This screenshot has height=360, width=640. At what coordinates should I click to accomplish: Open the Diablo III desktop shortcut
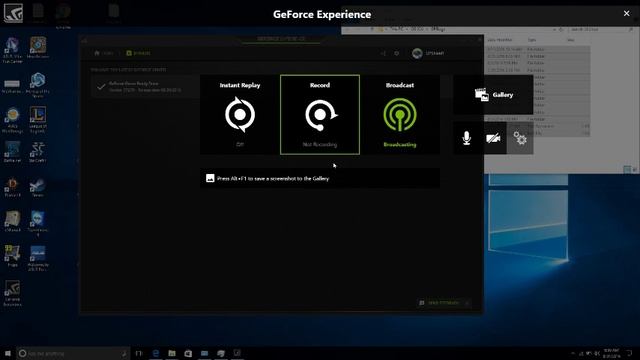tap(12, 187)
